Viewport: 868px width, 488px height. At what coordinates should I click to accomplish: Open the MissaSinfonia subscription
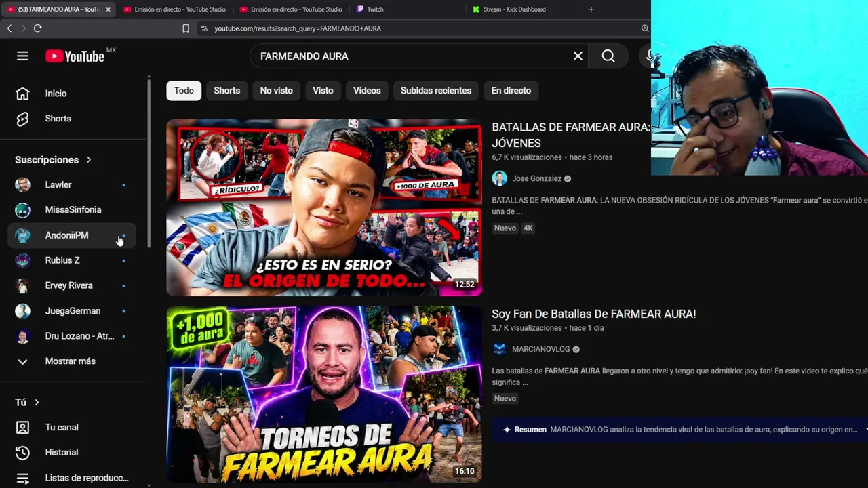[72, 210]
